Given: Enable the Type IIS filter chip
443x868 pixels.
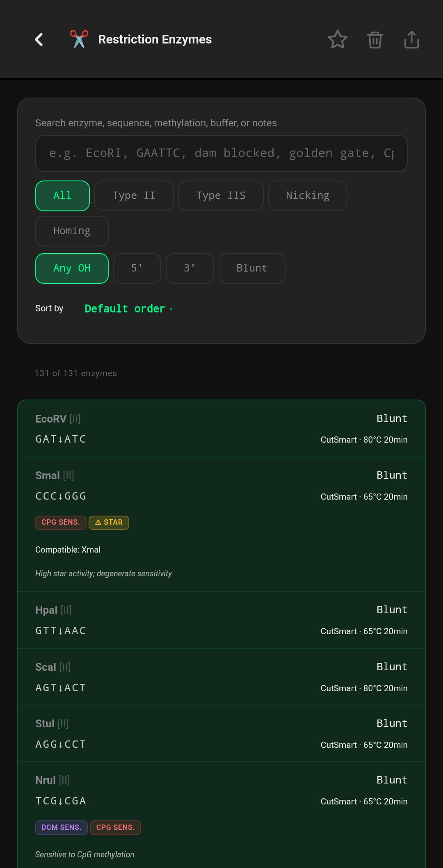Looking at the screenshot, I should point(221,196).
